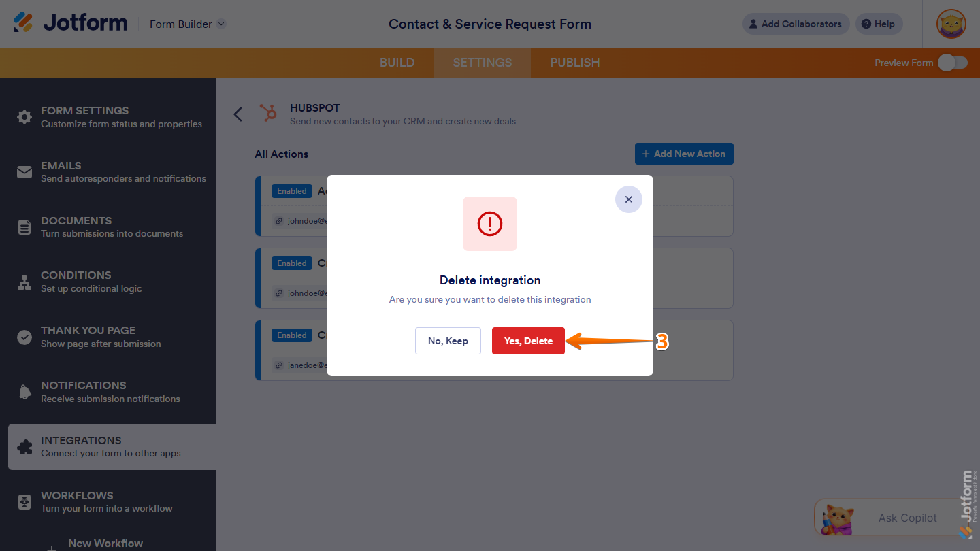The height and width of the screenshot is (551, 980).
Task: Go back with the left chevron
Action: (238, 114)
